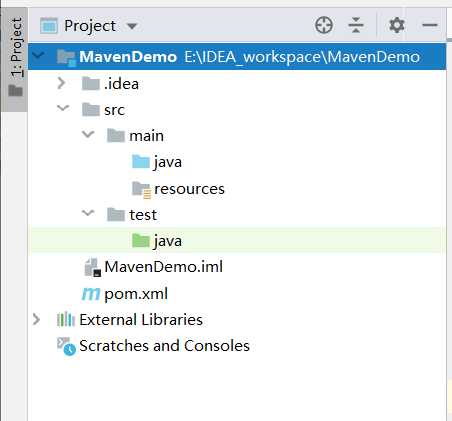Click the blue source root folder icon
The width and height of the screenshot is (452, 421).
pos(141,162)
